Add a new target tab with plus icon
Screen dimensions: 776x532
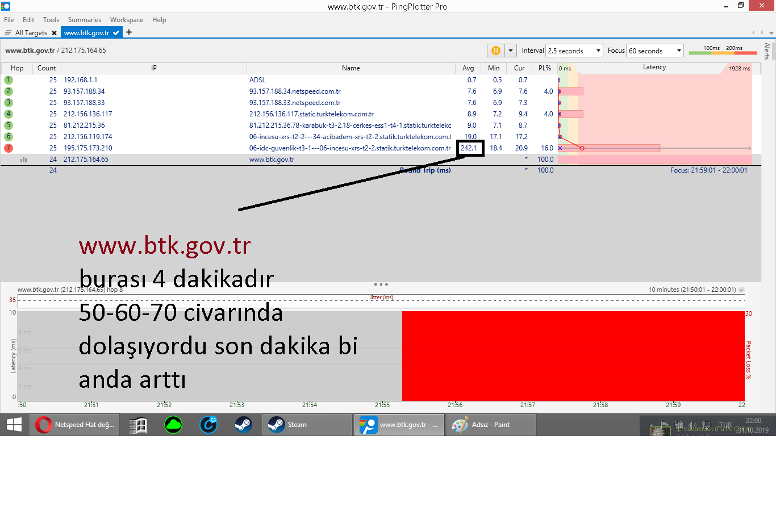[129, 32]
